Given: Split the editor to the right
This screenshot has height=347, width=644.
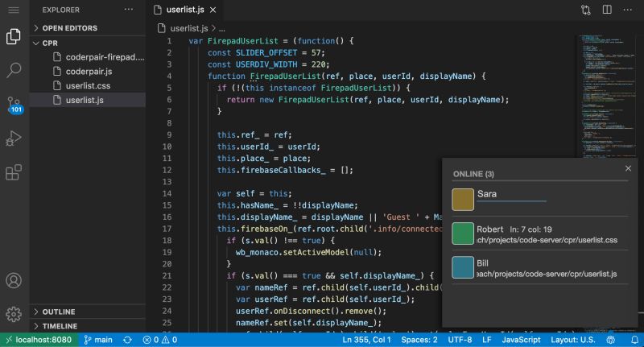Looking at the screenshot, I should coord(607,10).
